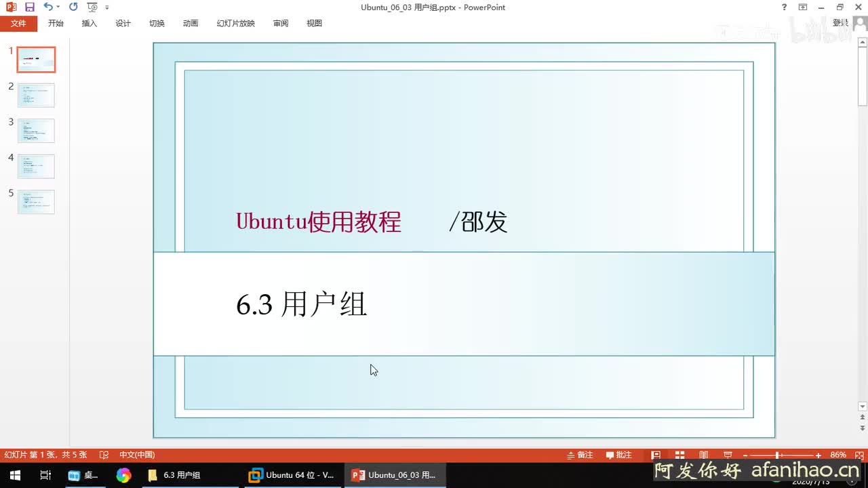Select slide 5 thumbnail
The image size is (868, 488).
[36, 201]
